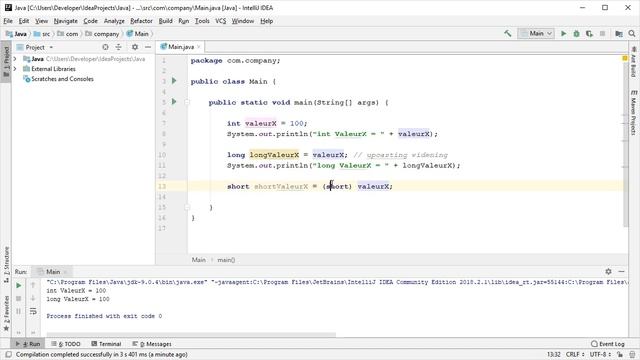Open Project Structure icon in toolbar

[x=619, y=33]
